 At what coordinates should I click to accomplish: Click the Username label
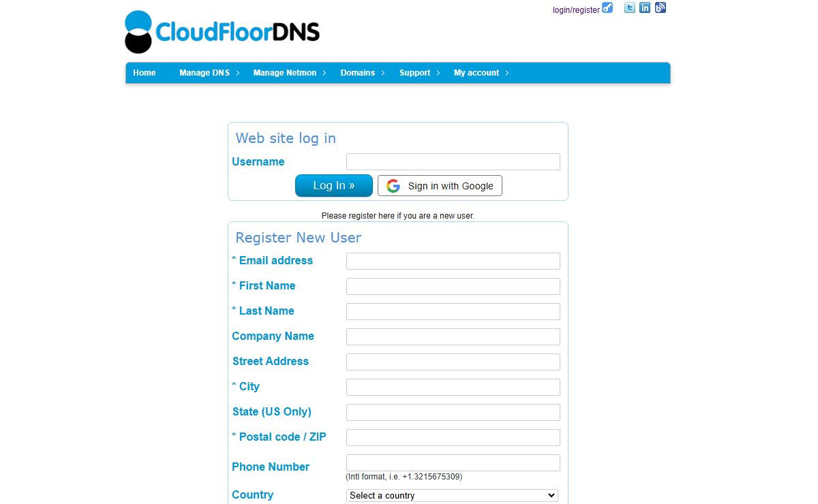pos(258,161)
